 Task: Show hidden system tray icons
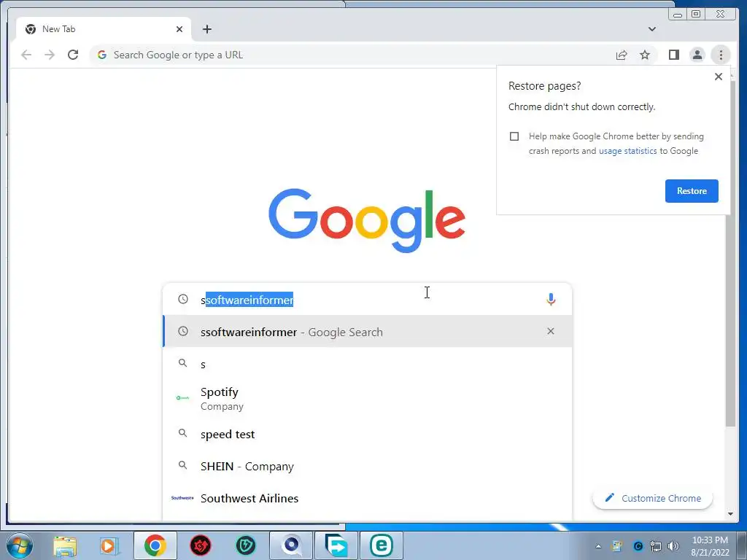click(x=598, y=546)
